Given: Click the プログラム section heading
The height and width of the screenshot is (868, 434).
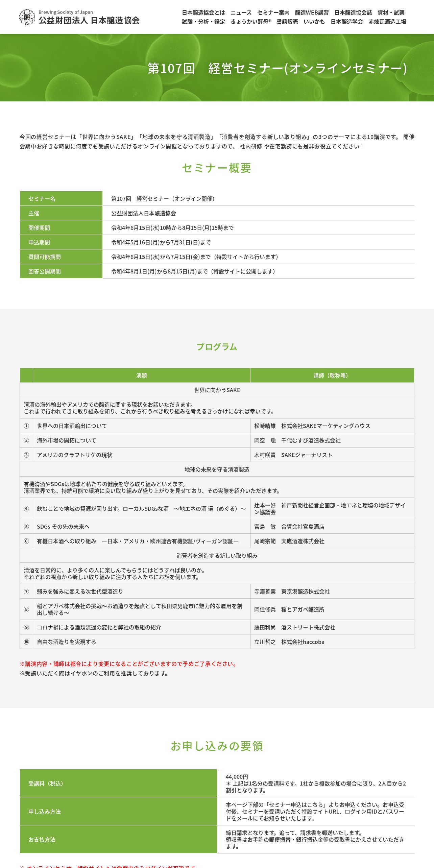Looking at the screenshot, I should click(217, 347).
